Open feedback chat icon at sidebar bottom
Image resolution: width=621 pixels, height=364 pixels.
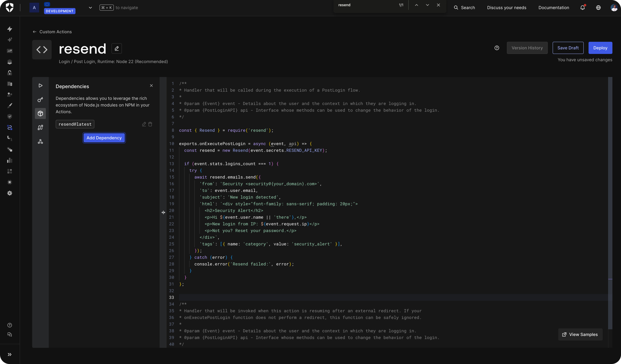click(x=10, y=334)
